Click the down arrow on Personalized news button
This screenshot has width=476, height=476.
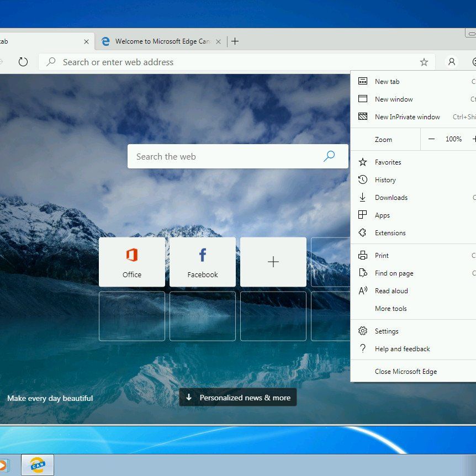coord(189,397)
